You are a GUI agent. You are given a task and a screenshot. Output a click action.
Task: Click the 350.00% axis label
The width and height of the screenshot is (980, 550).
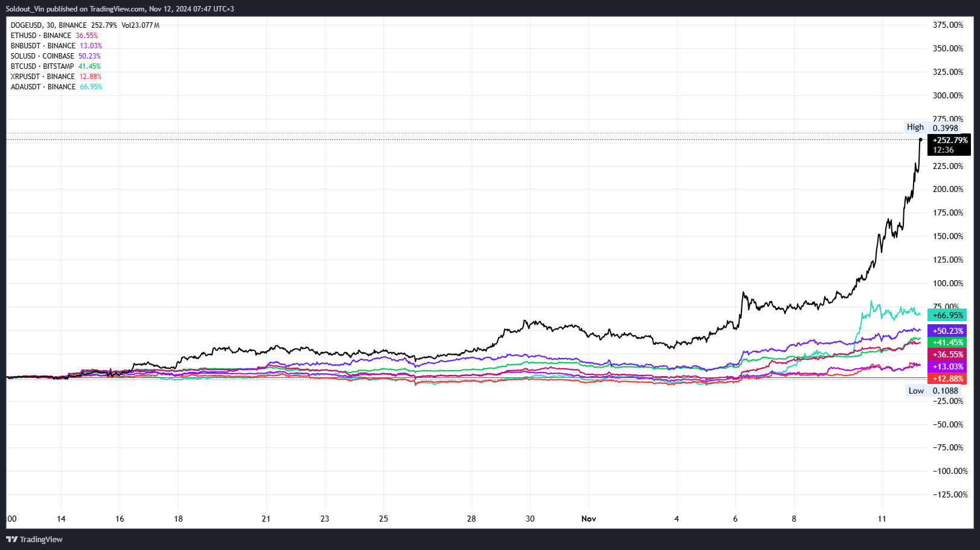point(948,48)
